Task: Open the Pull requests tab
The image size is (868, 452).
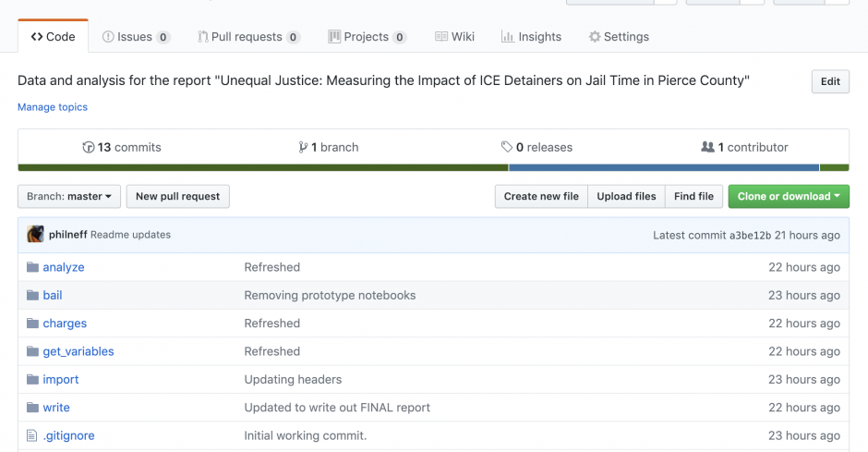Action: pos(248,37)
